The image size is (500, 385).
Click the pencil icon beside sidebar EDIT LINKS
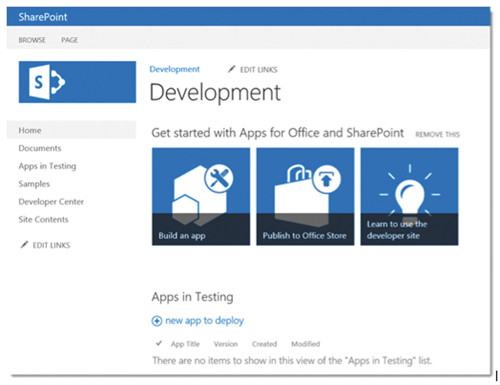click(x=24, y=245)
